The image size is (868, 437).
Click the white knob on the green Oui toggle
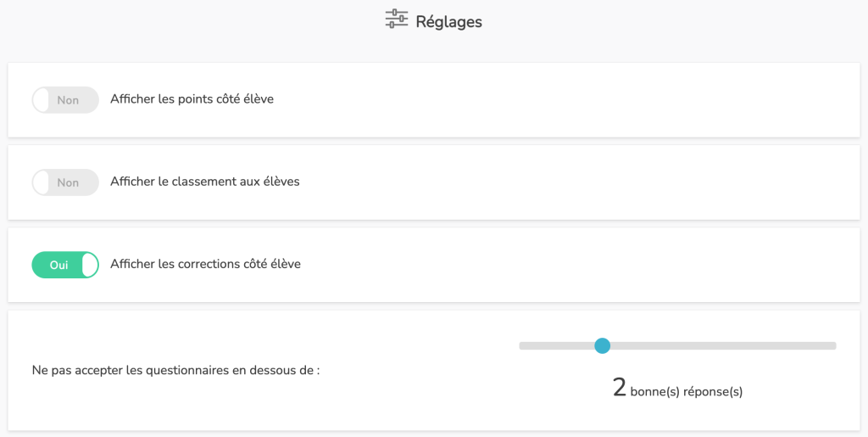(90, 265)
